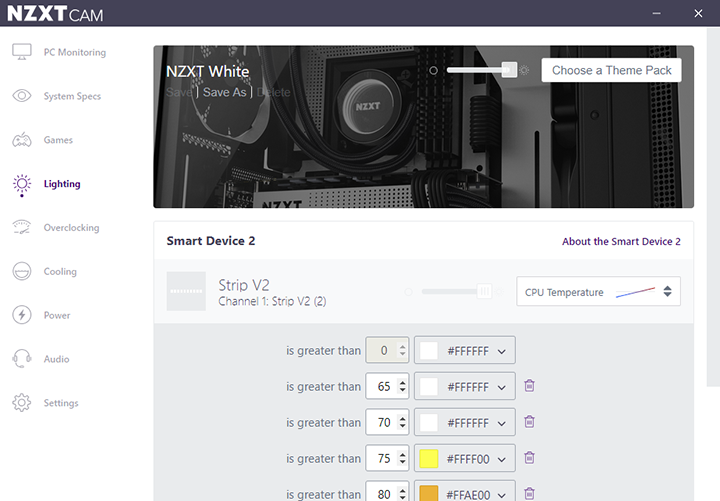720x501 pixels.
Task: Select the Overclocking gauge icon
Action: [21, 228]
